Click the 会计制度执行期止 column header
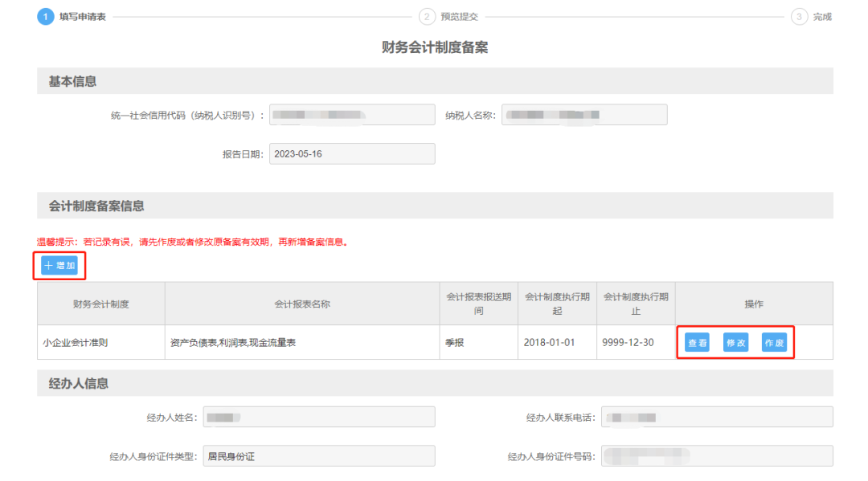 pos(636,304)
